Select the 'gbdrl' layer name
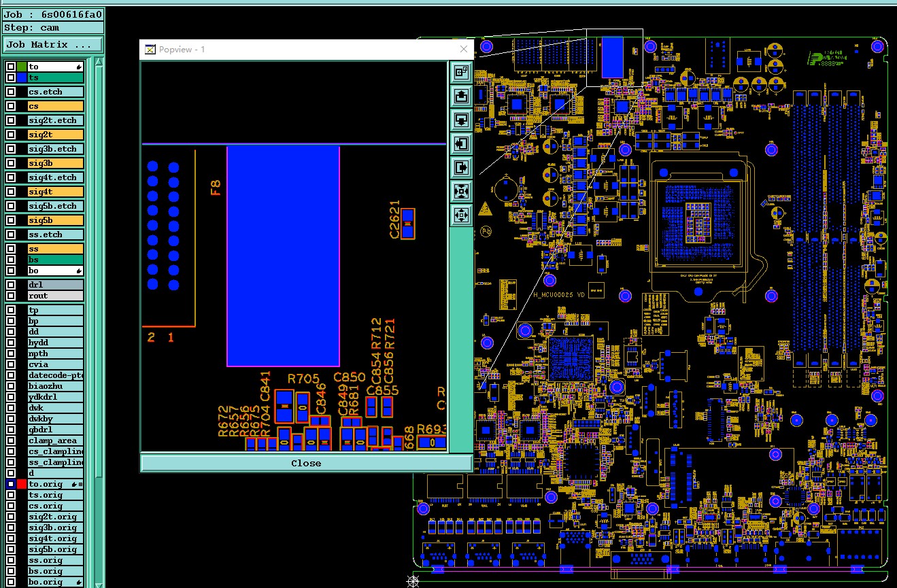The width and height of the screenshot is (897, 588). pyautogui.click(x=56, y=430)
